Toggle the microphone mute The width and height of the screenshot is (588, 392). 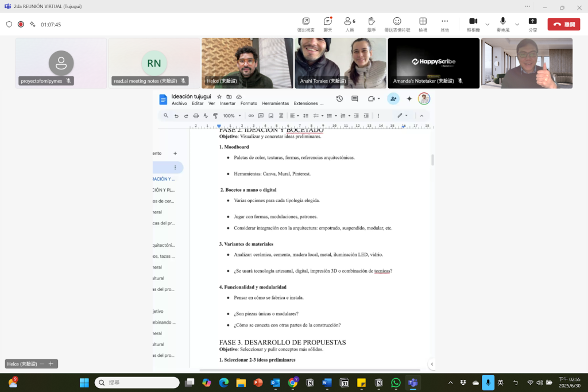(x=503, y=24)
